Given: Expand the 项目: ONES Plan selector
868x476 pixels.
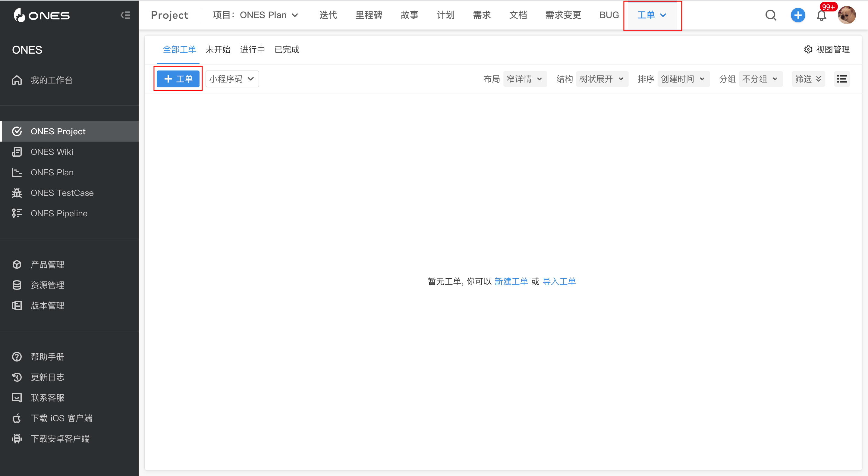Looking at the screenshot, I should click(x=255, y=15).
